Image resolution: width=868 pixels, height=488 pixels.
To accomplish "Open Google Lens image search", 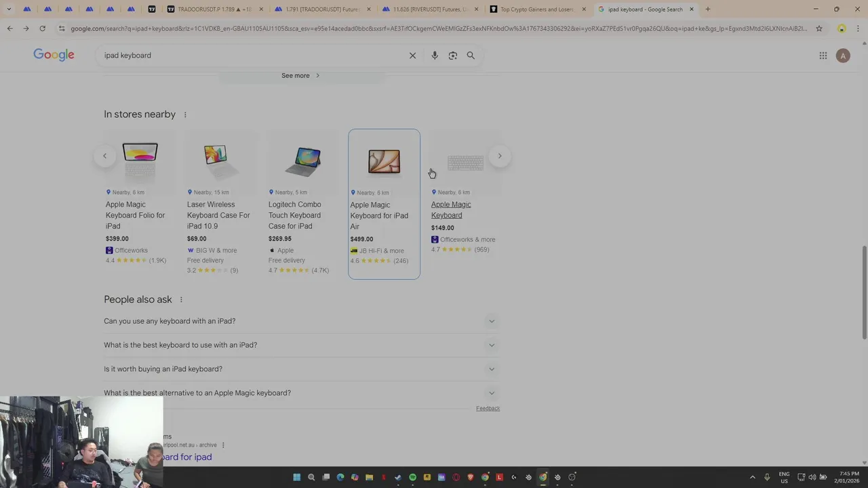I will click(453, 56).
